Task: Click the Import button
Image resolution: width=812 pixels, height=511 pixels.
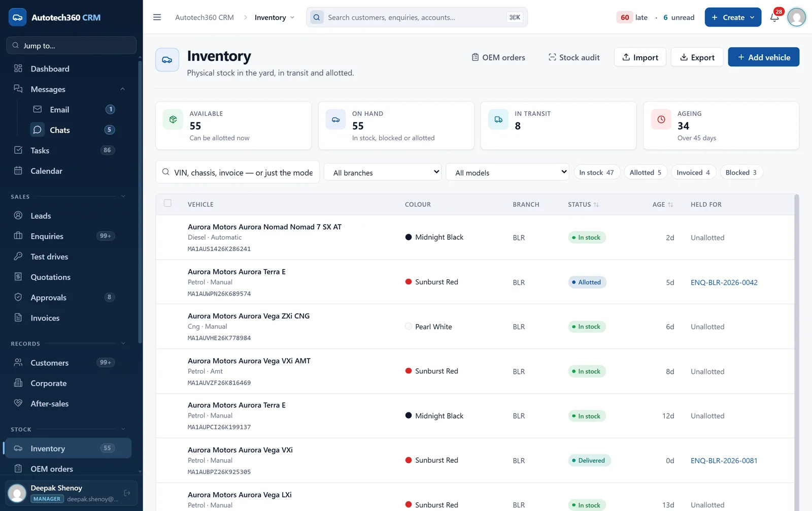Action: pos(640,57)
